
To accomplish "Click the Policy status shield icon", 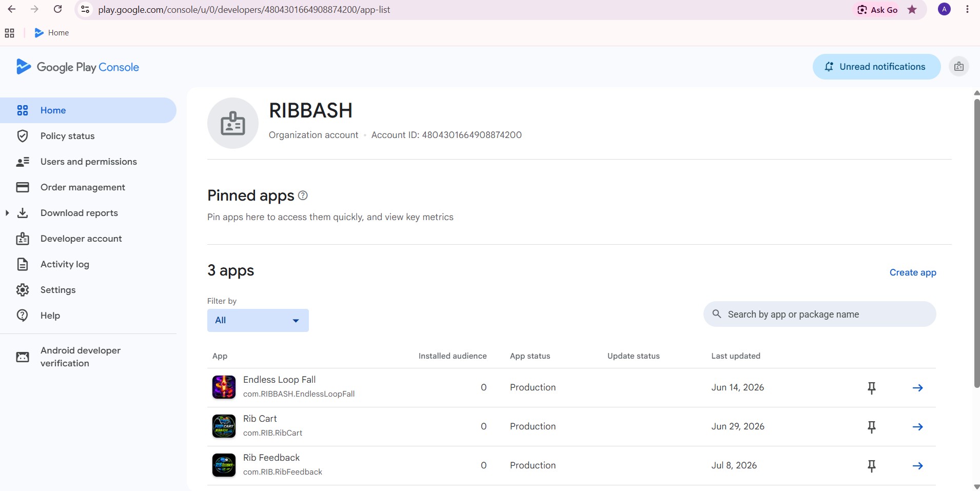I will 23,136.
